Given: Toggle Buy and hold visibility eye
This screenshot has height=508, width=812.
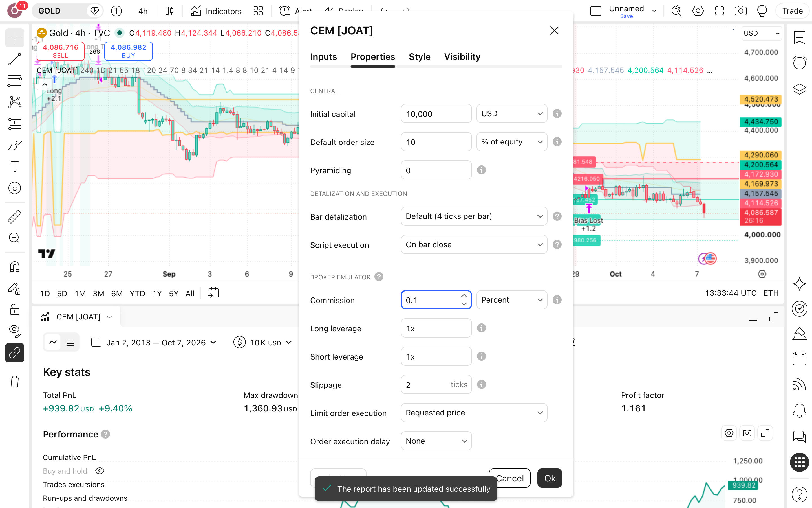Looking at the screenshot, I should pos(100,471).
